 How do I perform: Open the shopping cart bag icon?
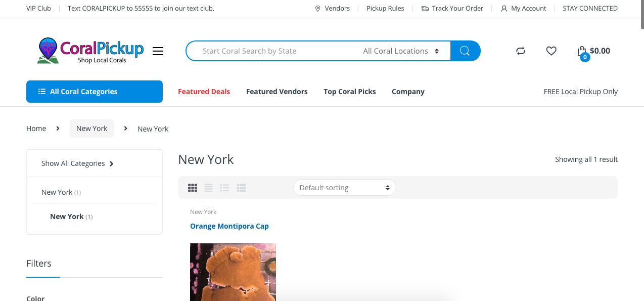582,52
